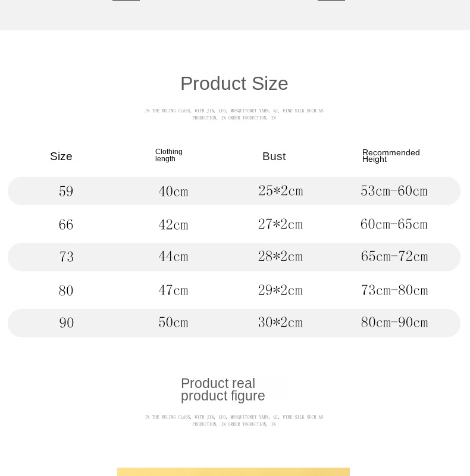Click the "Recommended Height" column header
The height and width of the screenshot is (476, 470).
(391, 156)
